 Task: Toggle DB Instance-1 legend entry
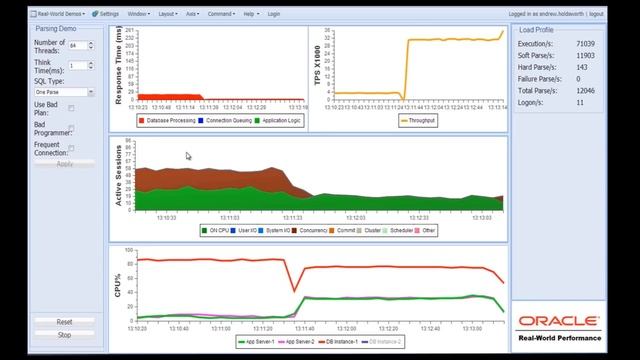point(338,342)
